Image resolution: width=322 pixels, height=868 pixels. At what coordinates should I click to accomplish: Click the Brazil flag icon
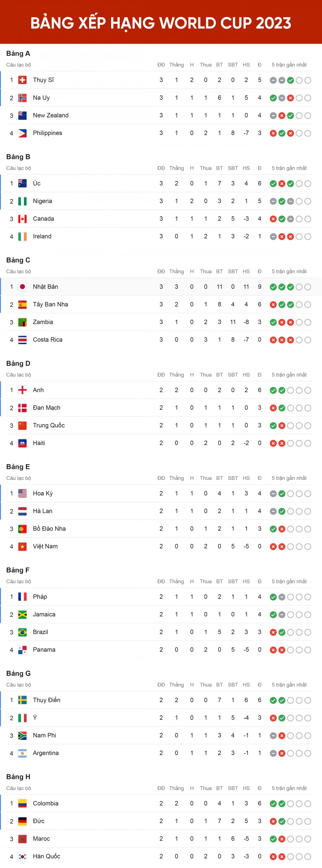point(22,632)
